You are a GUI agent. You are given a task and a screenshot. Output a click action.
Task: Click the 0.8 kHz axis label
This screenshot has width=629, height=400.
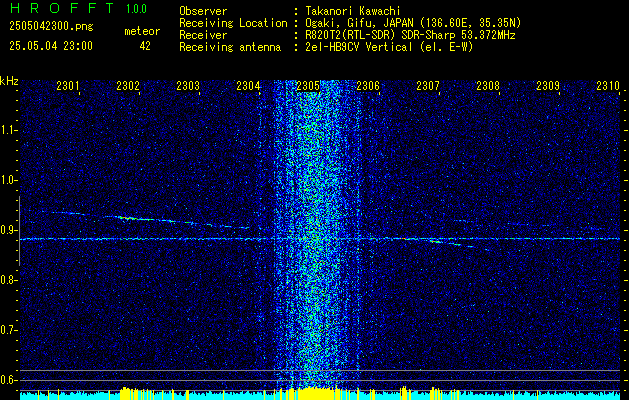tap(8, 280)
